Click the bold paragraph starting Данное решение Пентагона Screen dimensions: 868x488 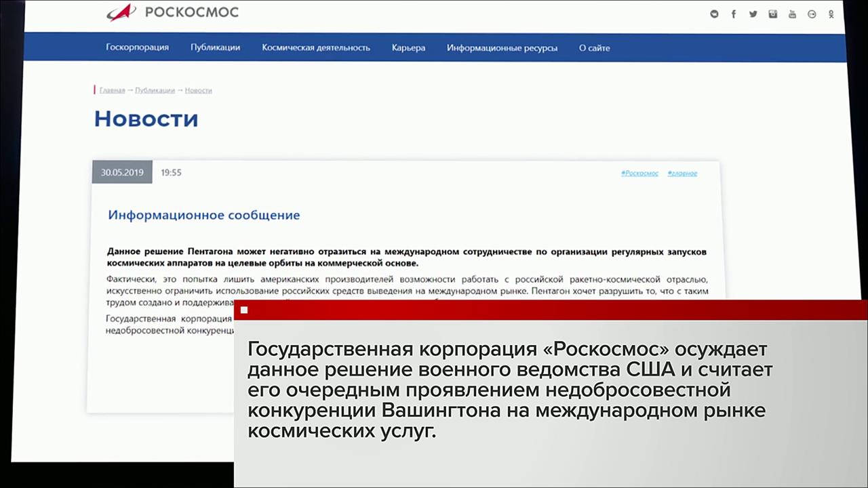pyautogui.click(x=407, y=258)
